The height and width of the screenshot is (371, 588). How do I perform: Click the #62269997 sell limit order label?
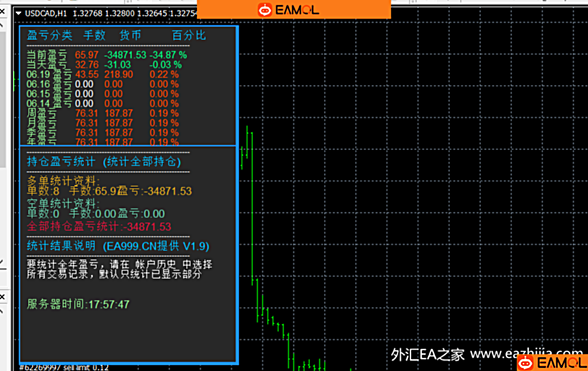(x=64, y=367)
